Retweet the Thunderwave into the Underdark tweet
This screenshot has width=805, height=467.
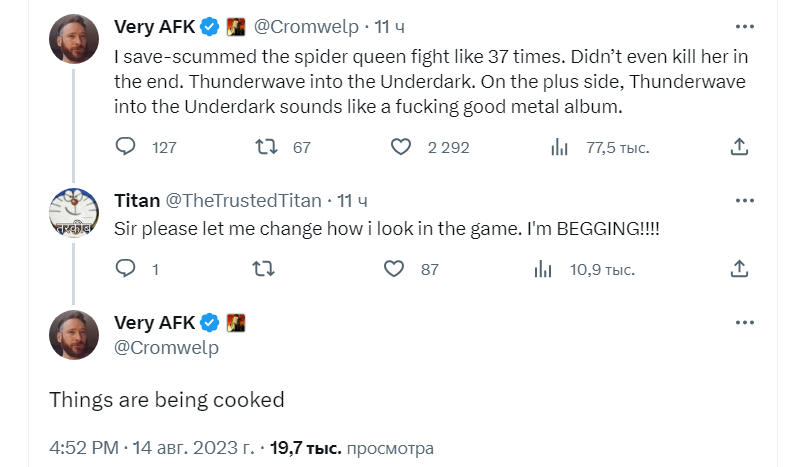point(267,147)
